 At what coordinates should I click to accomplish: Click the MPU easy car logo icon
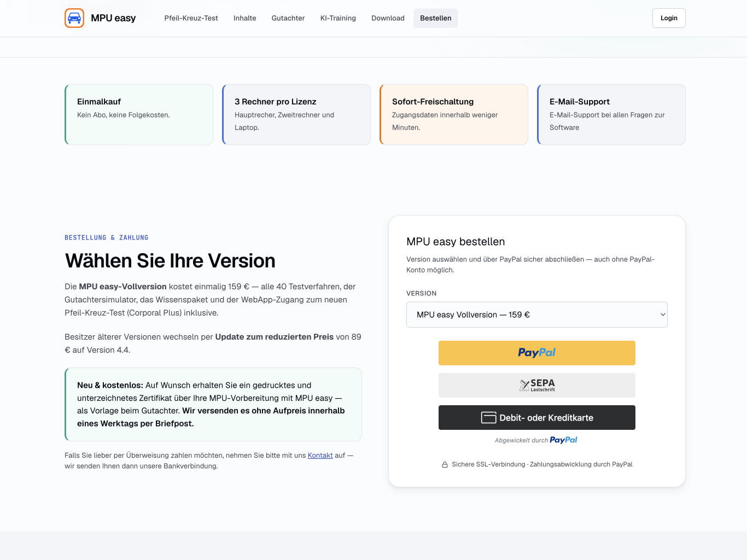(x=74, y=18)
